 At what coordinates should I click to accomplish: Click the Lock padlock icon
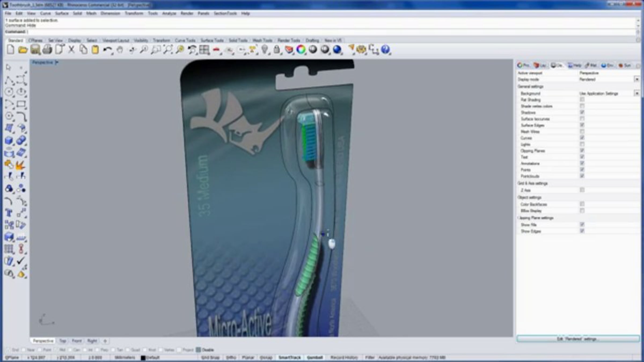pos(277,50)
